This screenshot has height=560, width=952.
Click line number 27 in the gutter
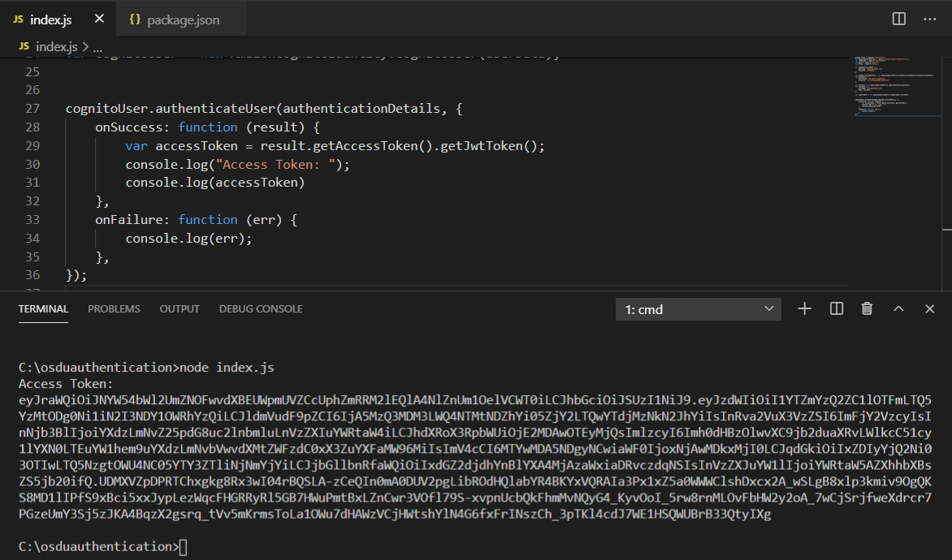click(32, 109)
